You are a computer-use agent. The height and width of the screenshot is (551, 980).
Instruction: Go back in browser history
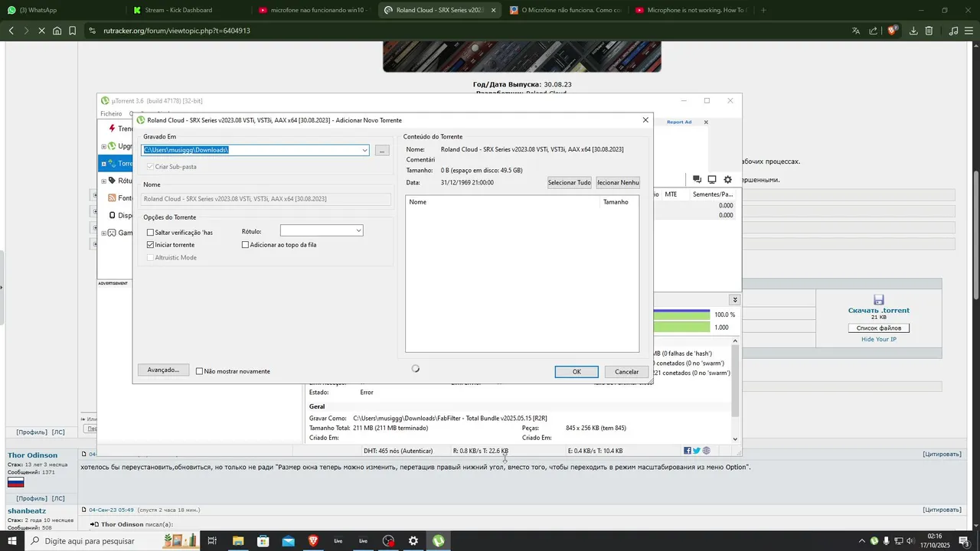click(x=11, y=31)
